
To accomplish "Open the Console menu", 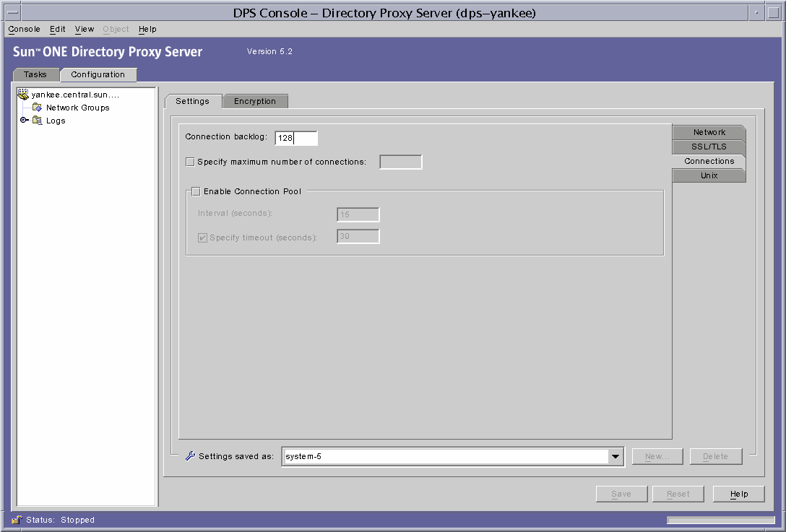I will point(24,29).
